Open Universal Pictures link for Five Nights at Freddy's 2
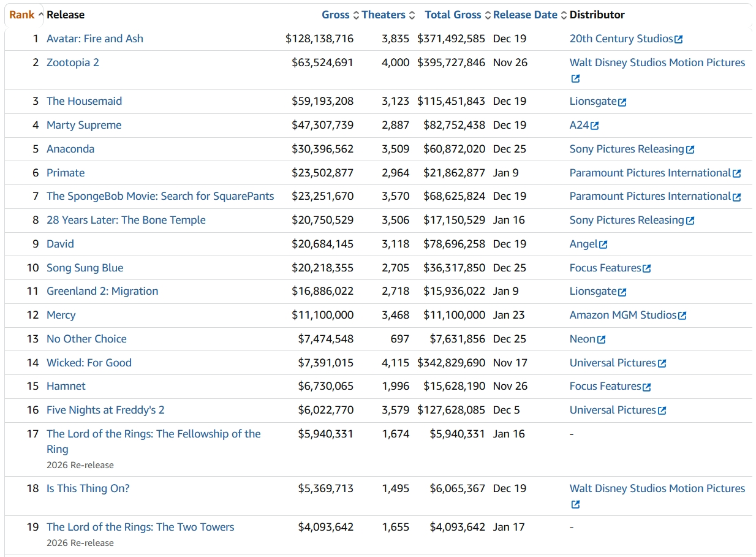This screenshot has width=756, height=557. point(613,410)
